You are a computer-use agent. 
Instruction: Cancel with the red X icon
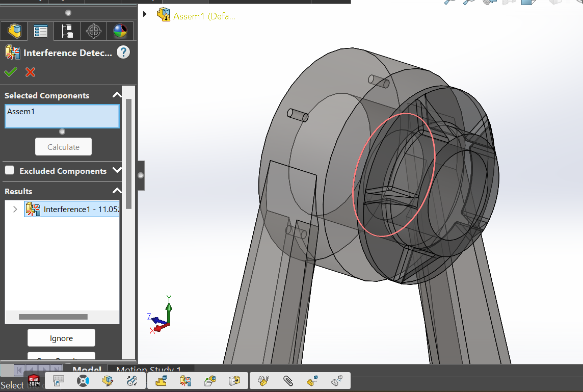point(31,72)
